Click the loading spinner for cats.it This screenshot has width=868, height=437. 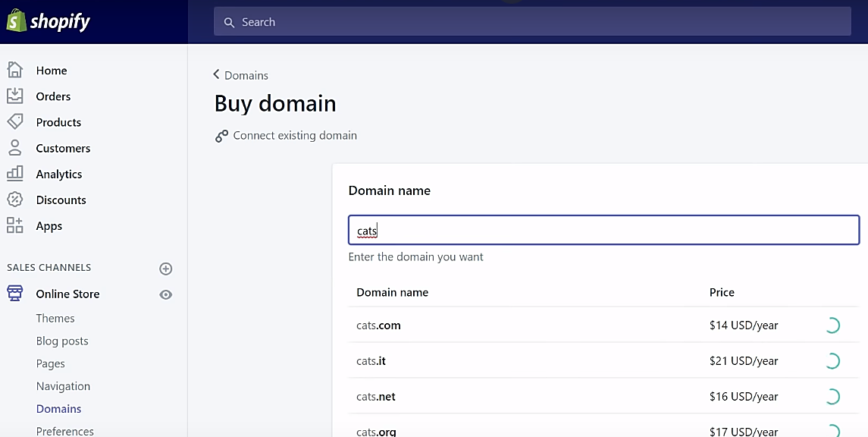(832, 361)
